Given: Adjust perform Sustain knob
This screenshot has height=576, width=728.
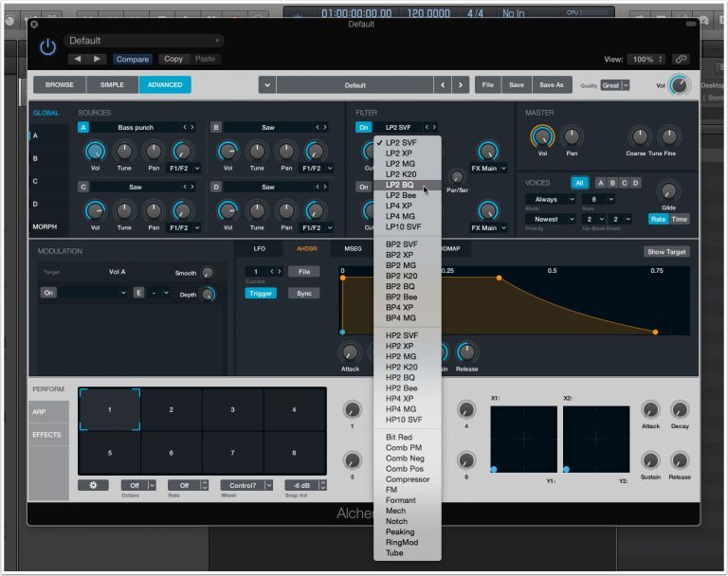Looking at the screenshot, I should 650,460.
